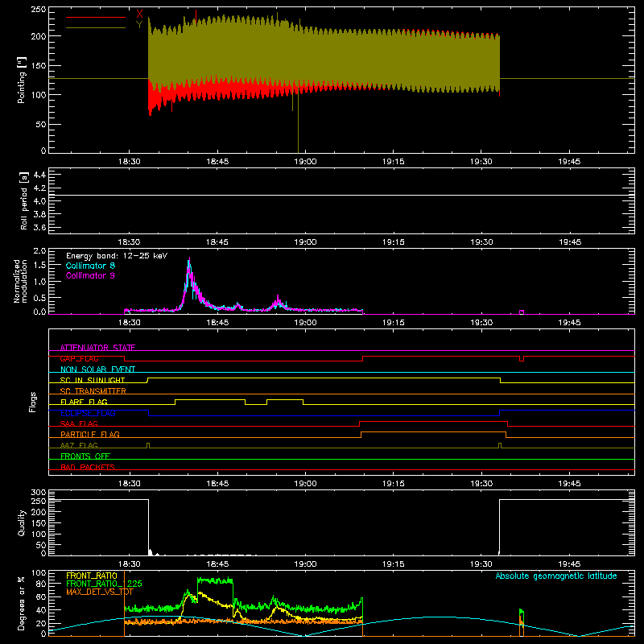Select the SC_TRANSMITTER flag label
Screen dimensions: 644x644
tap(93, 390)
